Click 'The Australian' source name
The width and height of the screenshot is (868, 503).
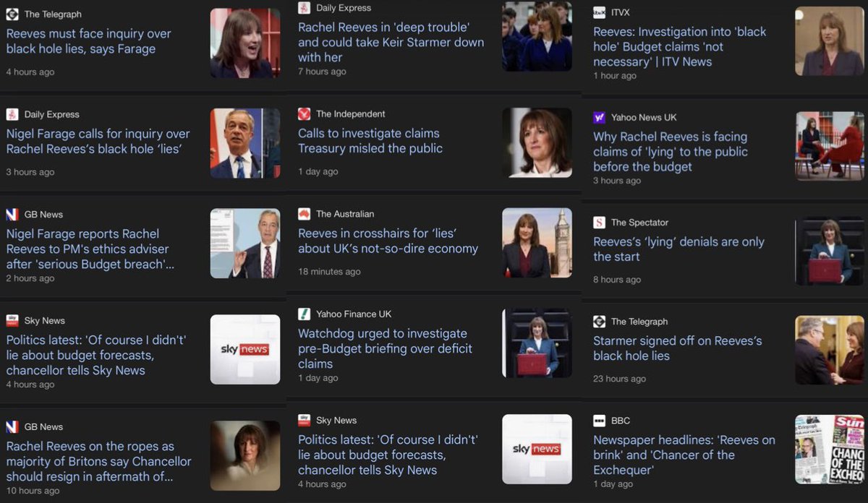click(345, 214)
